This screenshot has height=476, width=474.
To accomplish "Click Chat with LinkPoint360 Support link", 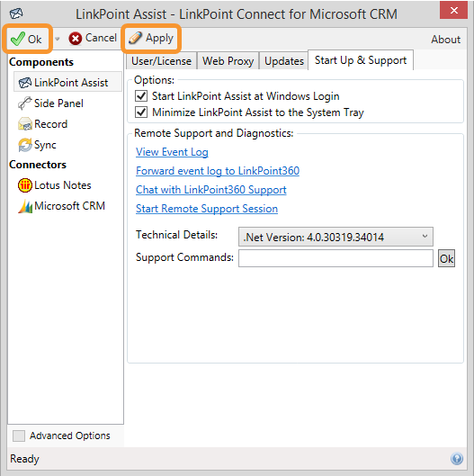I will 211,190.
